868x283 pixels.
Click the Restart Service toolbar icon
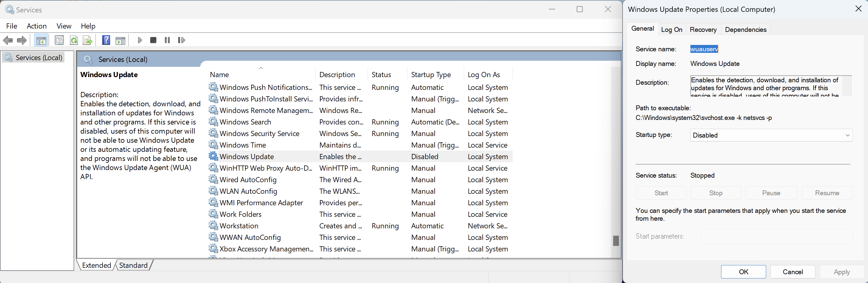[x=181, y=40]
